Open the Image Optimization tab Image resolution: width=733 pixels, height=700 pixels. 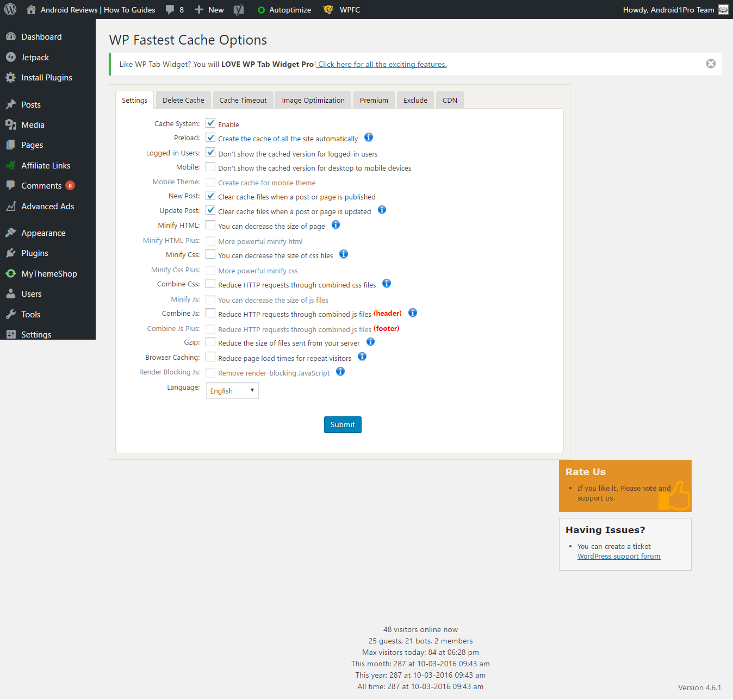click(x=313, y=100)
